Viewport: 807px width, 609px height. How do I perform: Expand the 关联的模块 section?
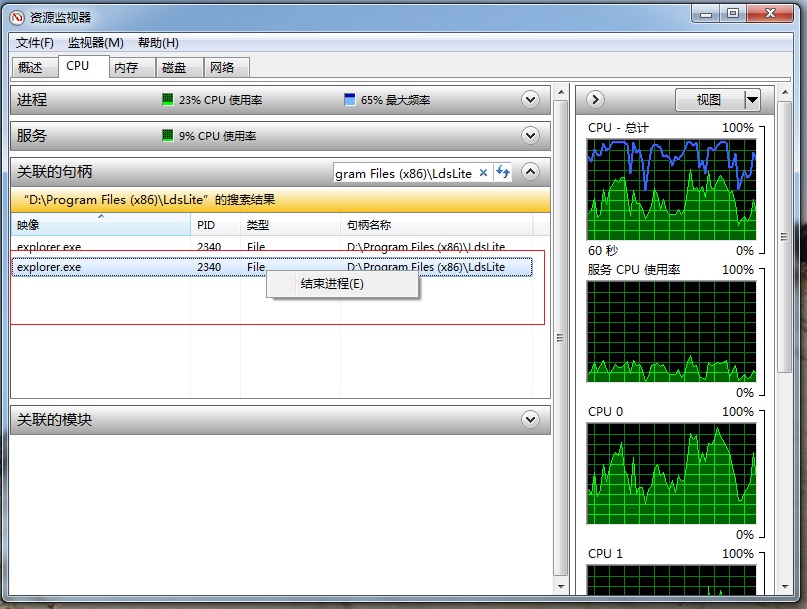[x=530, y=420]
